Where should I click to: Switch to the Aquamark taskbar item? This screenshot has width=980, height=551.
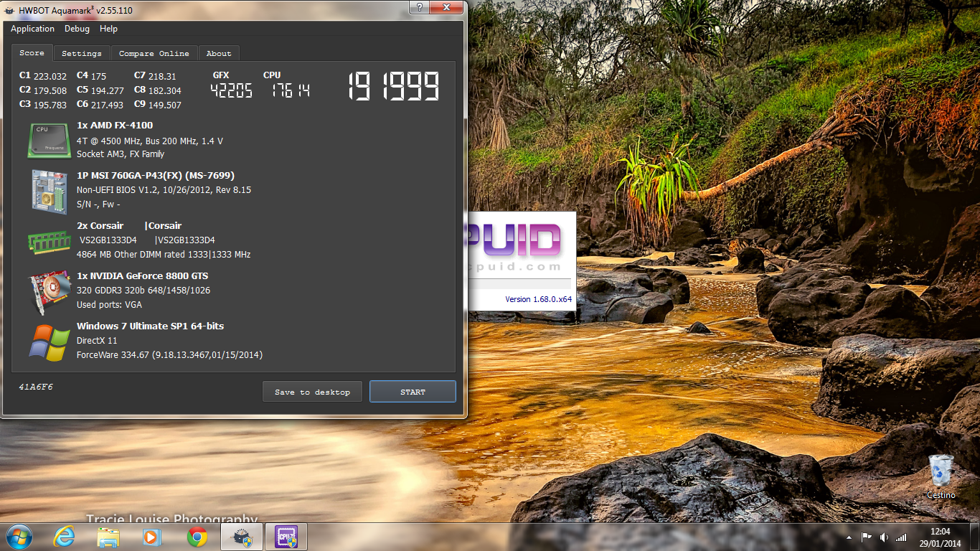click(242, 537)
